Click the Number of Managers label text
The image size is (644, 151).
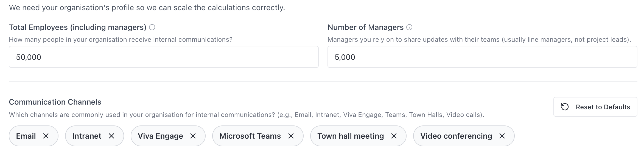click(365, 27)
